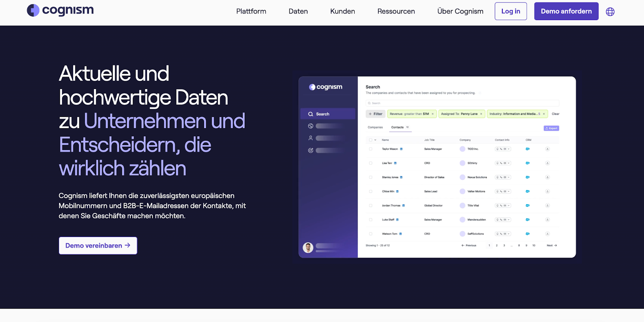Check the Stanley Jones row checkbox
644x322 pixels.
(371, 177)
